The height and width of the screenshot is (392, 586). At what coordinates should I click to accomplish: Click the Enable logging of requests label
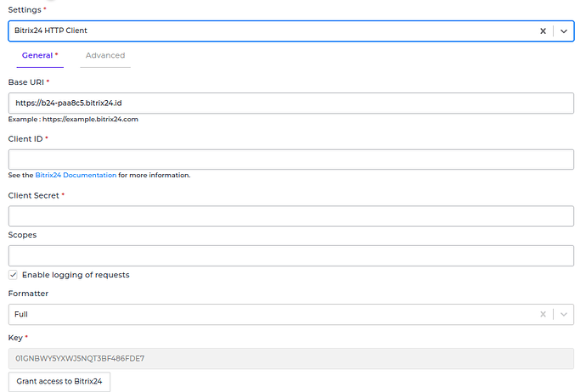pyautogui.click(x=76, y=275)
